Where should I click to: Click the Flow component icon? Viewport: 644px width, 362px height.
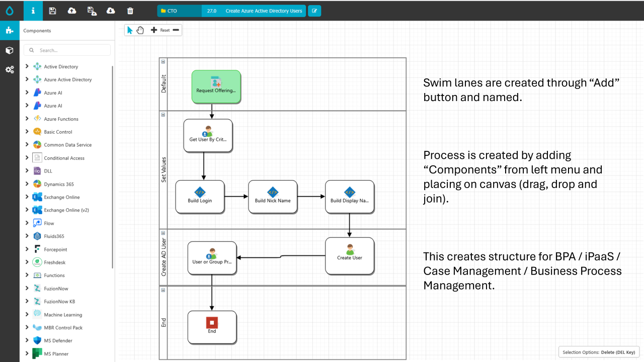point(37,223)
